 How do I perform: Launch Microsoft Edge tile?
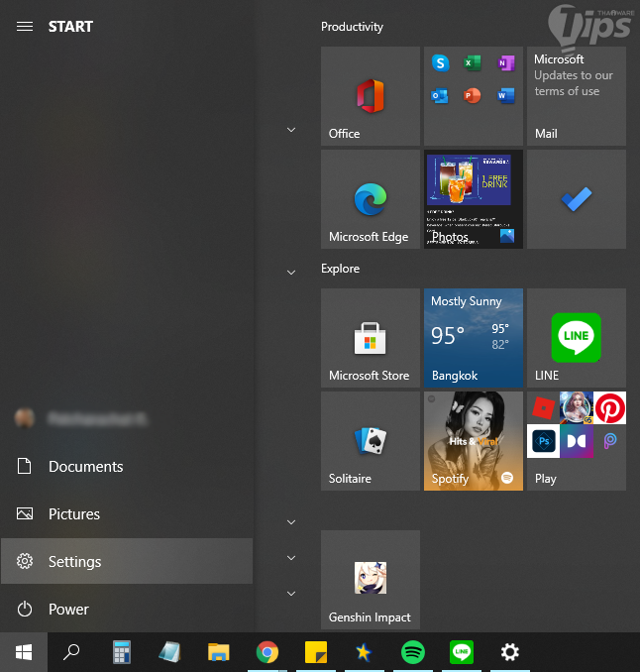point(371,199)
